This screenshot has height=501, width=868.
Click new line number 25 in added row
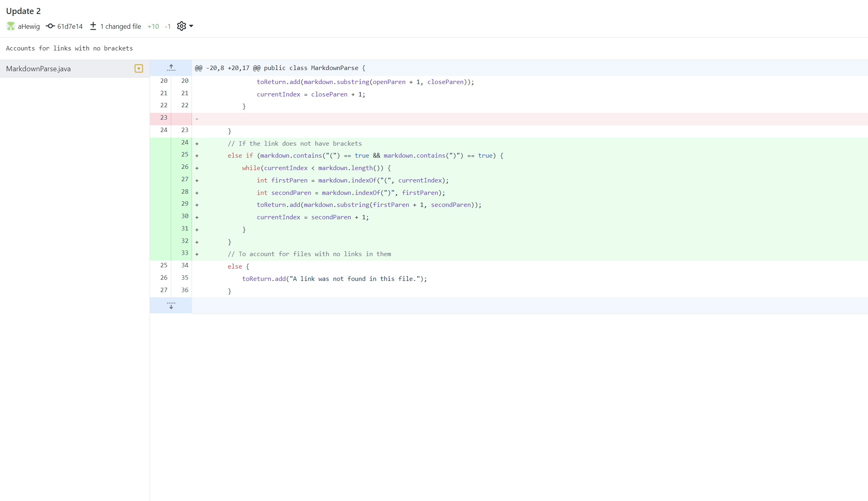(185, 154)
